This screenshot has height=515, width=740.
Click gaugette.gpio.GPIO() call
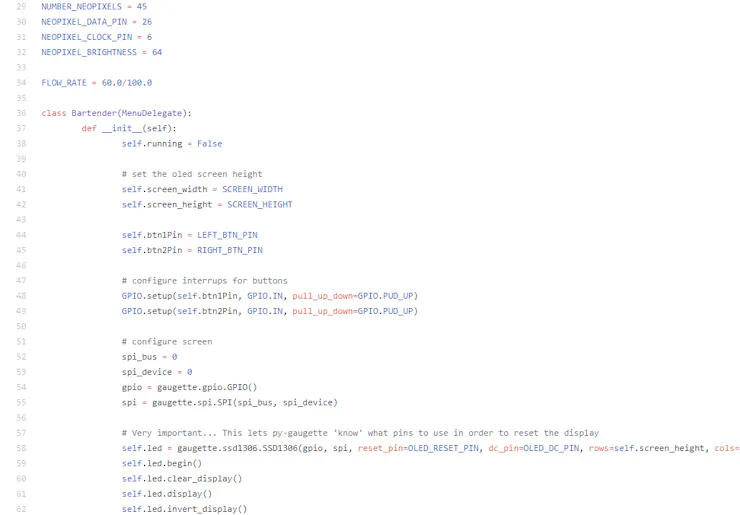(x=207, y=388)
